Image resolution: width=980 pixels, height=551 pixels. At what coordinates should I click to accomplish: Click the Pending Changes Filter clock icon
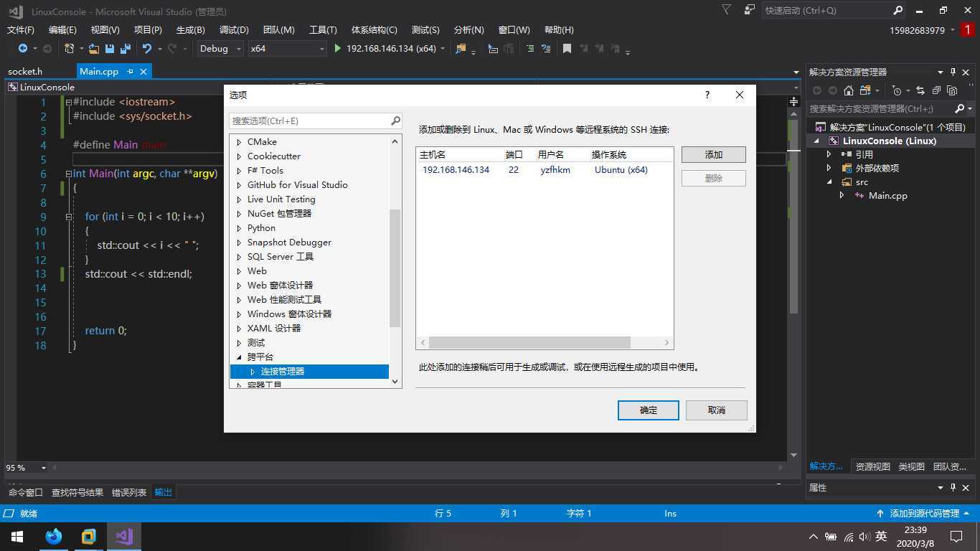coord(897,90)
